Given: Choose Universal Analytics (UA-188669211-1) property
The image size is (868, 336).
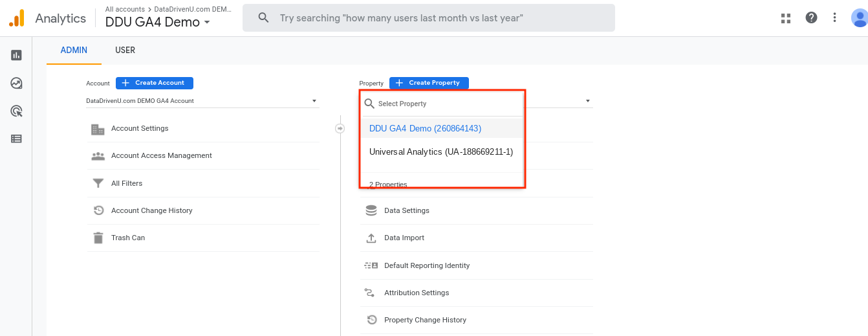Looking at the screenshot, I should point(442,151).
